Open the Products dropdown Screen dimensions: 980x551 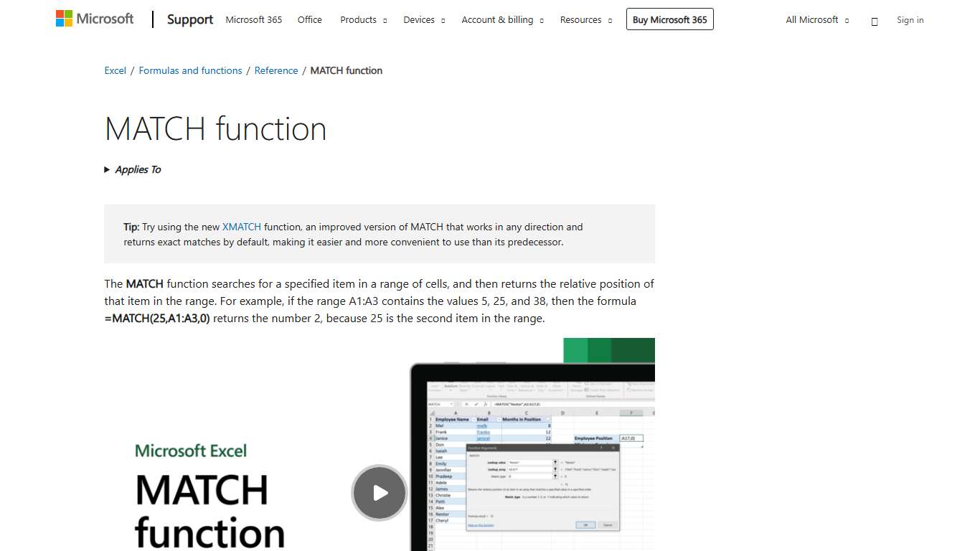click(363, 19)
